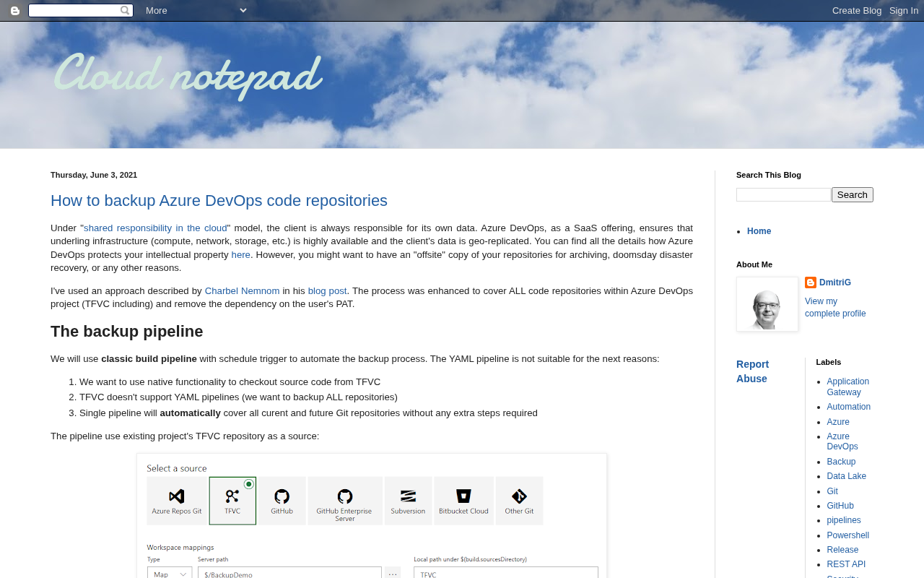Expand the More dropdown in navbar
Image resolution: width=924 pixels, height=578 pixels.
[x=196, y=11]
